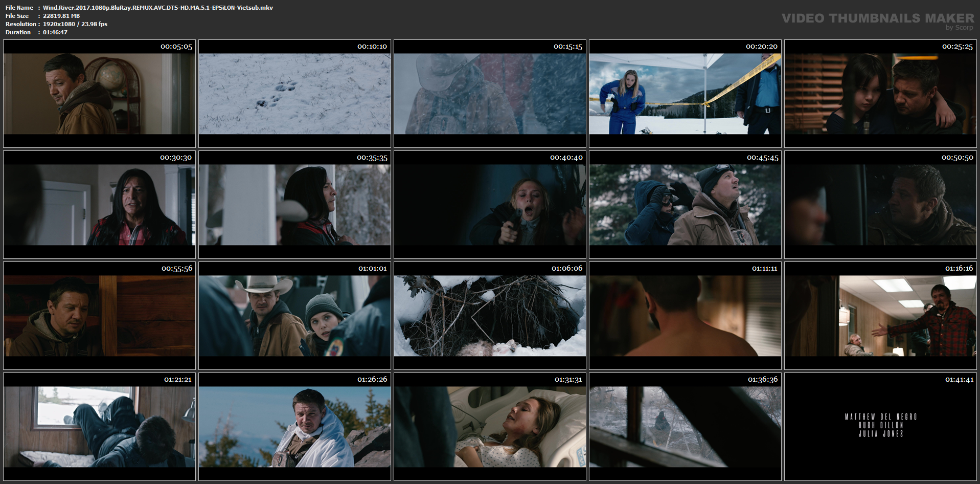Open the white camo frame at 01:26:26
This screenshot has height=484, width=980.
coord(294,427)
